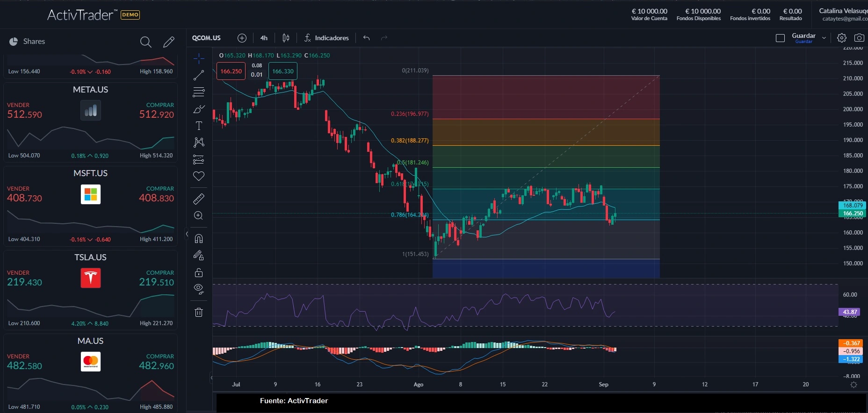Choose the brush drawing tool
Screen dimensions: 868x413
tap(199, 109)
